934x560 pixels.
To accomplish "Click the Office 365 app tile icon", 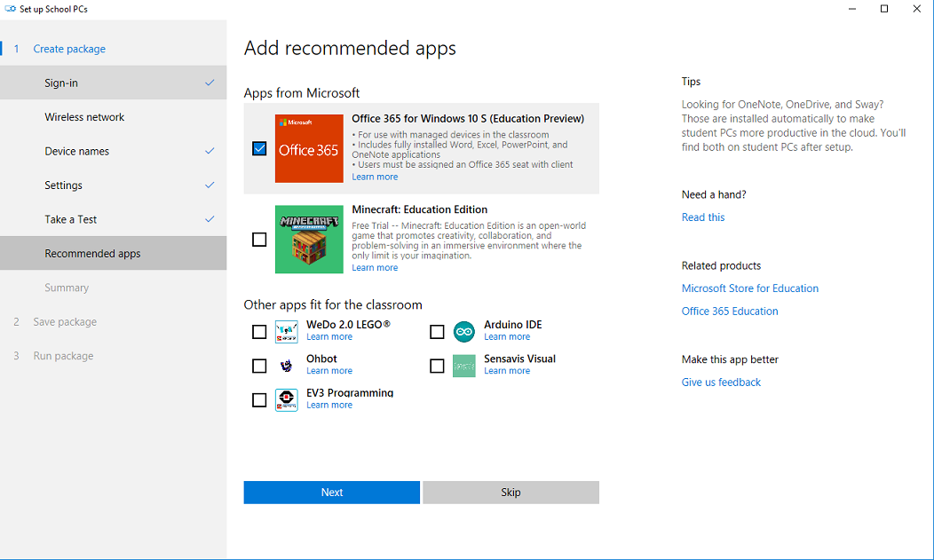I will tap(309, 149).
